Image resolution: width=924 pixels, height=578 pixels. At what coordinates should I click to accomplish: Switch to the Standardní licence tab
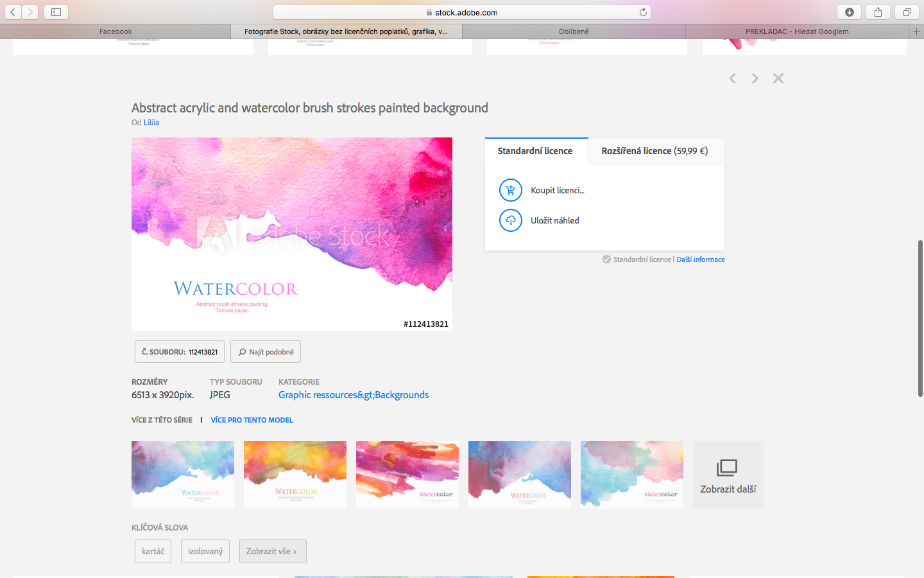coord(535,151)
